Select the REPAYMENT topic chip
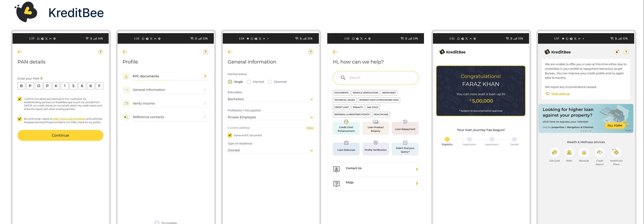644x224 pixels. [389, 93]
